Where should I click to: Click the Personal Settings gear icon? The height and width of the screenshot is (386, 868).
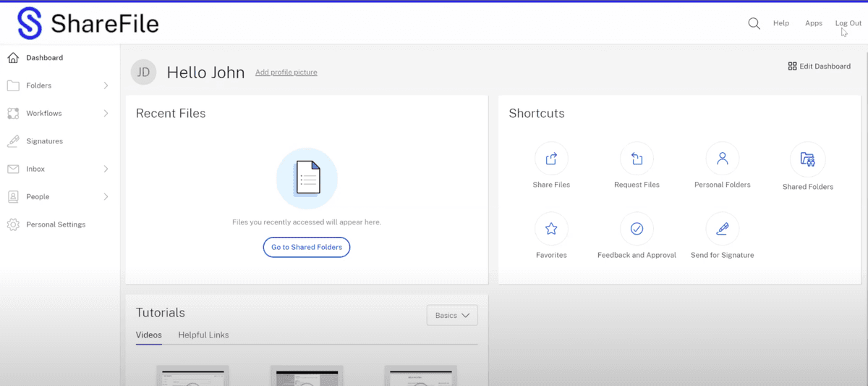click(13, 225)
